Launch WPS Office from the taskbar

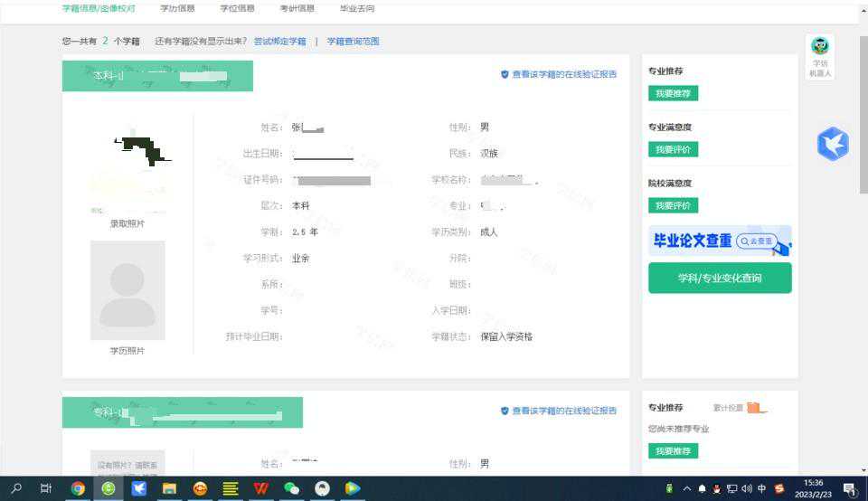click(x=260, y=488)
